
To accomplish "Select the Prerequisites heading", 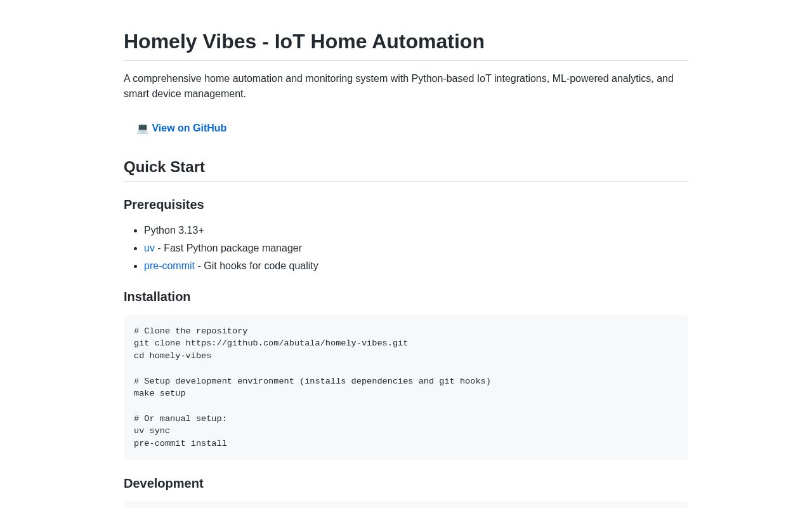I will tap(164, 204).
